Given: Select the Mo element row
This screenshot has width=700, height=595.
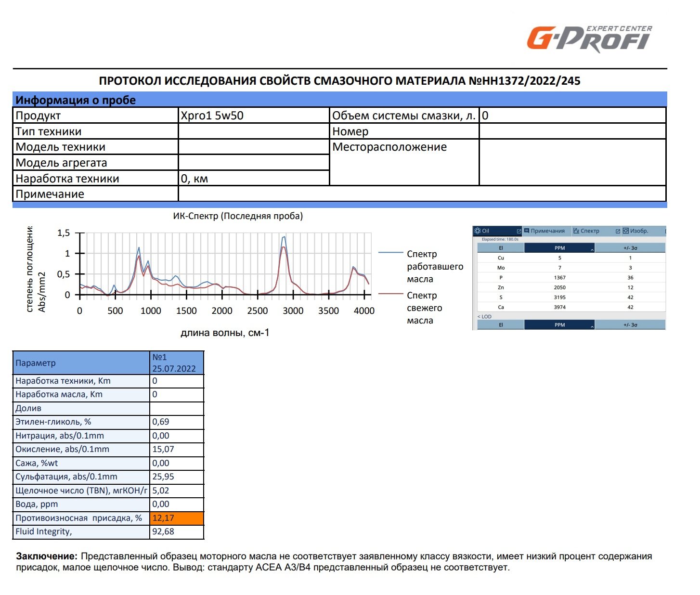Looking at the screenshot, I should 571,268.
